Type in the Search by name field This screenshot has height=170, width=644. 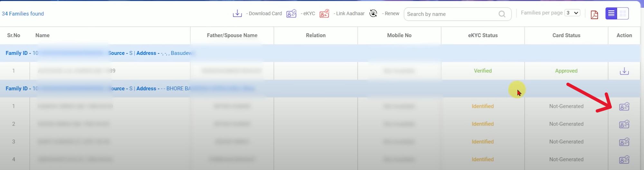pyautogui.click(x=451, y=14)
